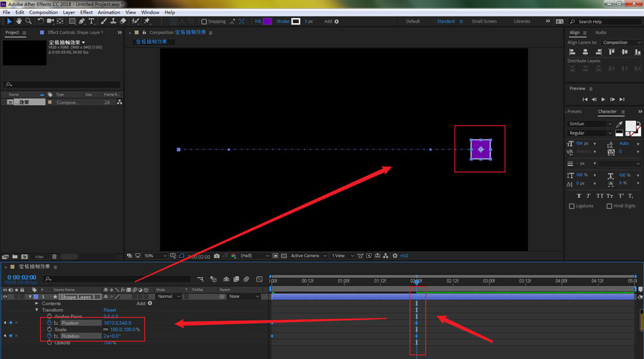Check the Hindi Digits option
The image size is (644, 359).
click(x=609, y=206)
